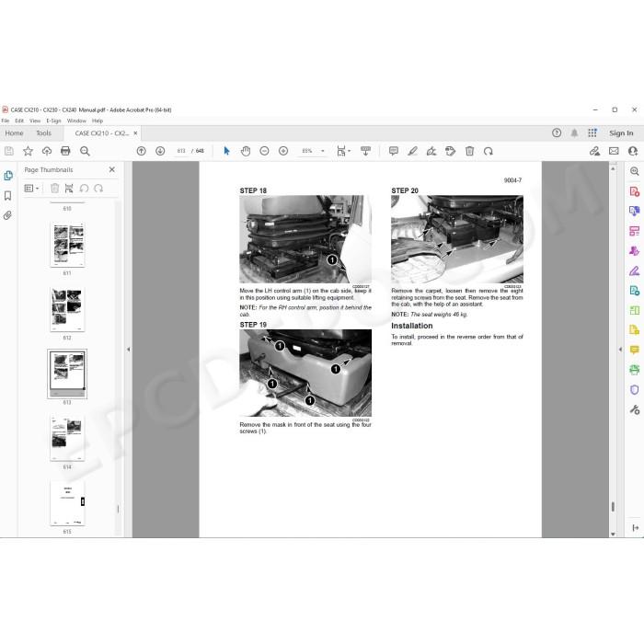Add a sticky note comment
Screen dimensions: 644x644
[394, 151]
